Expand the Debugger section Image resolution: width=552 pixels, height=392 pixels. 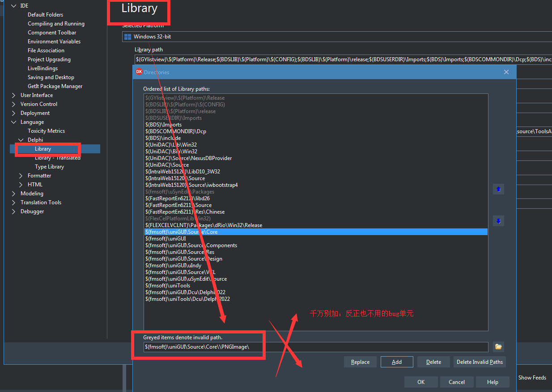point(14,211)
